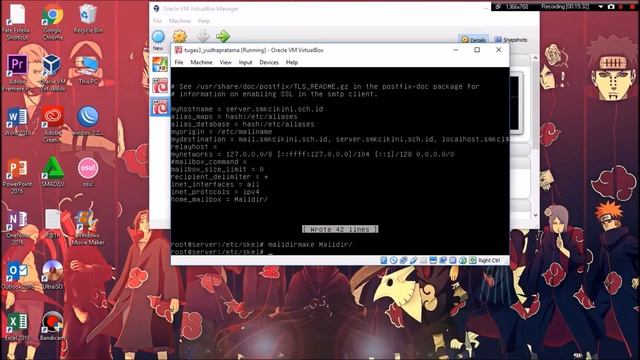
Task: Click the Manager scrollbar down arrow
Action: tap(536, 215)
